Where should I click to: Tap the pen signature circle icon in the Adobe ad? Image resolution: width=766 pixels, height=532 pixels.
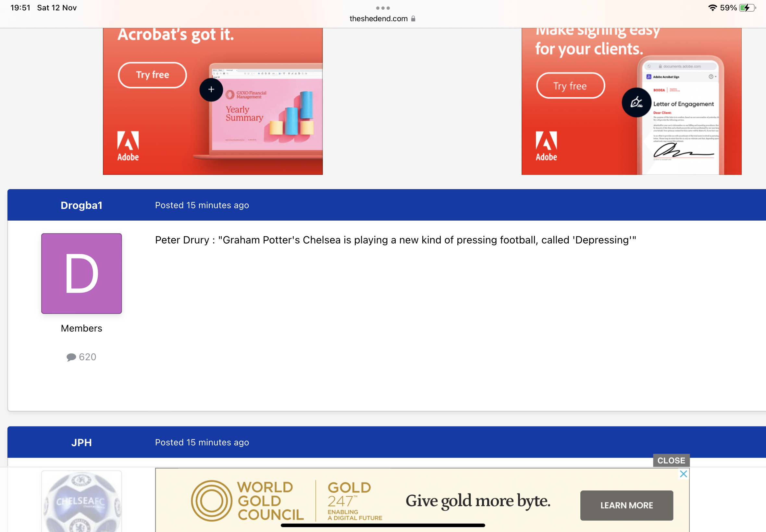click(636, 102)
